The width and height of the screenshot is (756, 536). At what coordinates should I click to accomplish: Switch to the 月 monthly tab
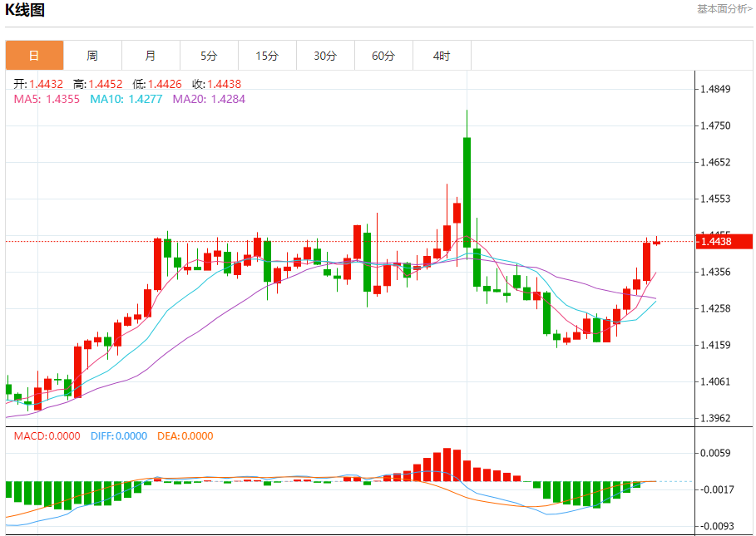[151, 56]
